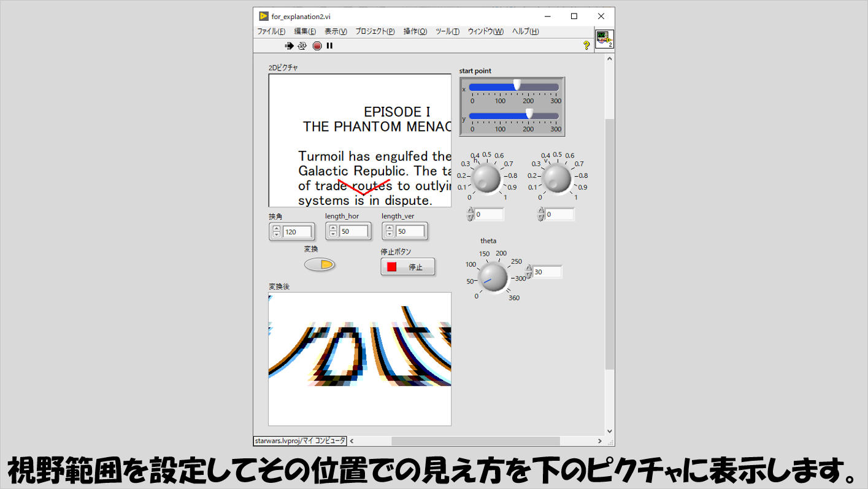Click the Run Continuously toolbar icon
The width and height of the screenshot is (868, 489).
coord(302,45)
